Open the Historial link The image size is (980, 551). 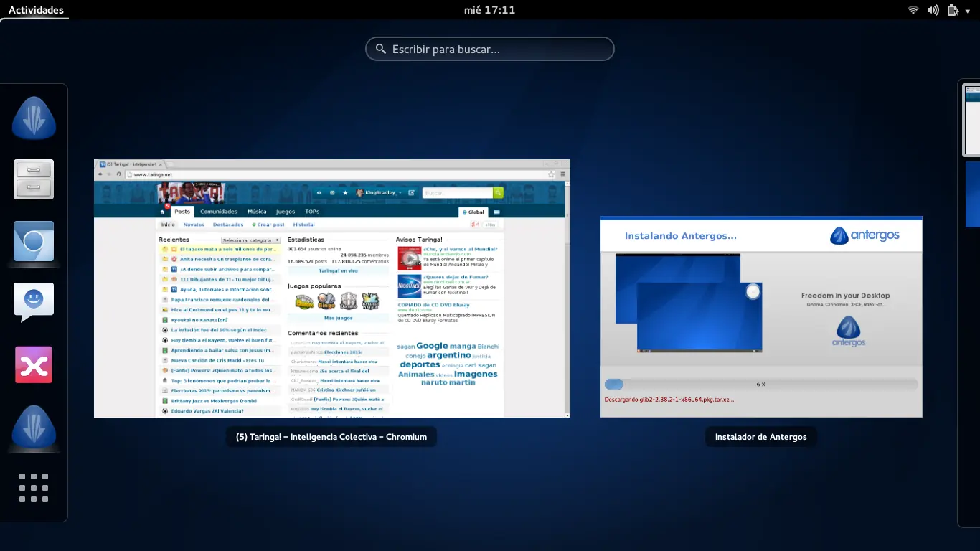tap(304, 225)
